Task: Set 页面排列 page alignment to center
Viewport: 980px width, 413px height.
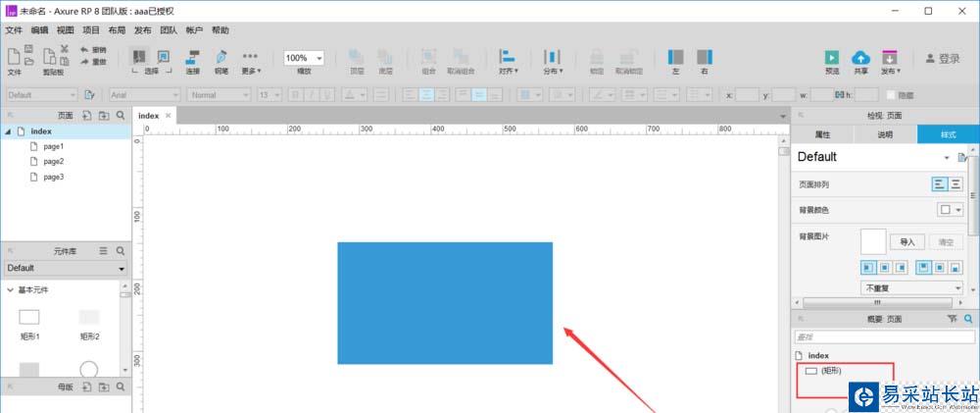Action: click(955, 183)
